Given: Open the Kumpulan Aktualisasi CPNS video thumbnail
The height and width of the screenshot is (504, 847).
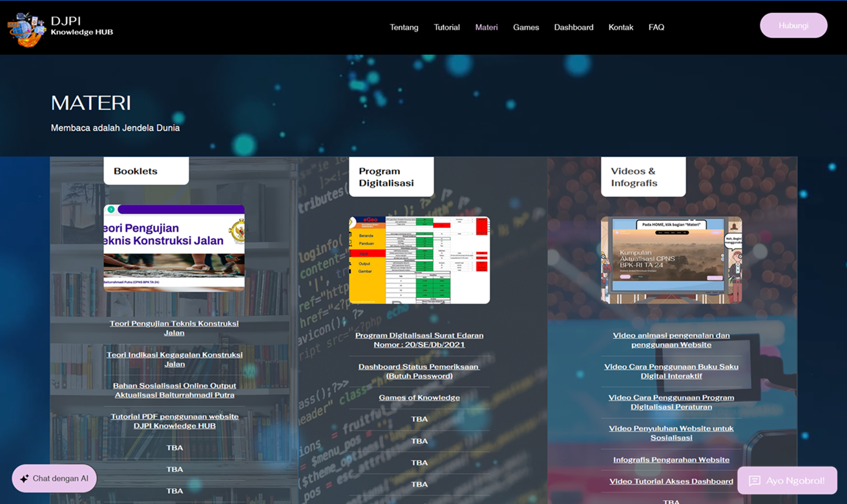Looking at the screenshot, I should tap(671, 260).
